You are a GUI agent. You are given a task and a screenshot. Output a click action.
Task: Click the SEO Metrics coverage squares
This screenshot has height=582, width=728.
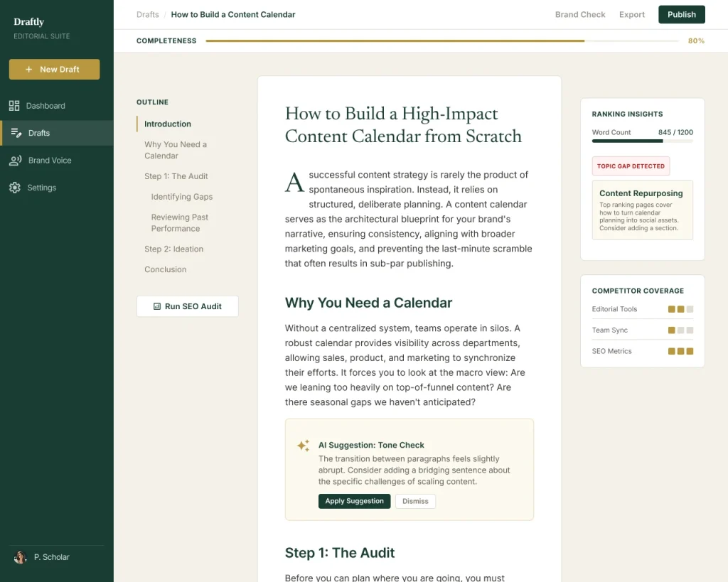click(x=680, y=351)
